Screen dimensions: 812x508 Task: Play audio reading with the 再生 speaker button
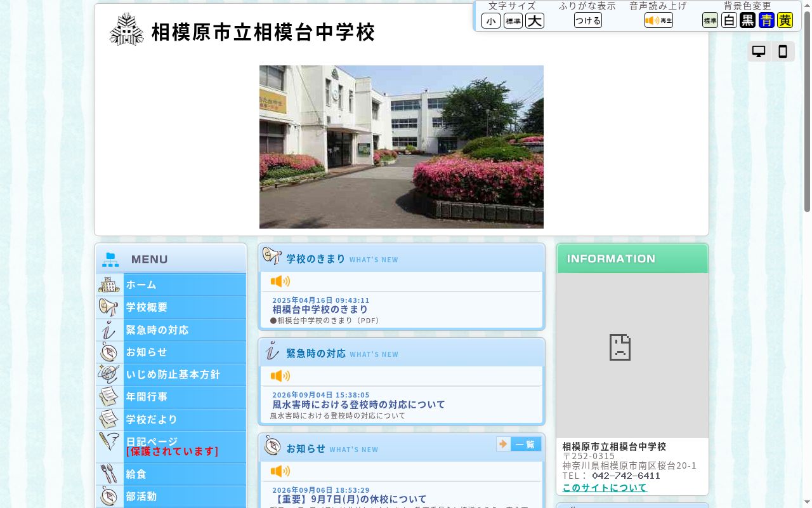point(658,20)
